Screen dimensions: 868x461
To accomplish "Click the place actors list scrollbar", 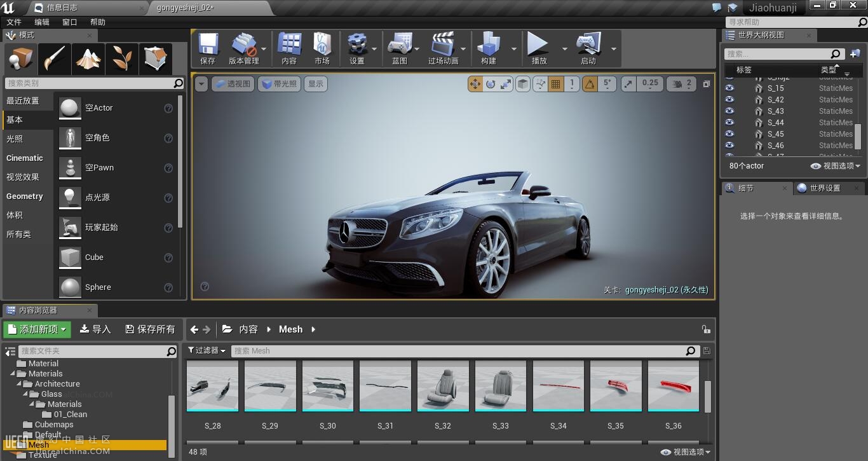I will tap(180, 161).
